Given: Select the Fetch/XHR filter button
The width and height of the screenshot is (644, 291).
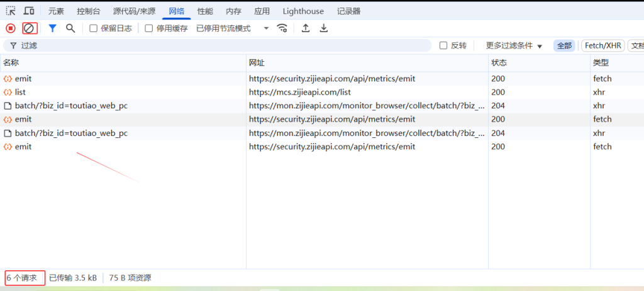Looking at the screenshot, I should tap(603, 45).
